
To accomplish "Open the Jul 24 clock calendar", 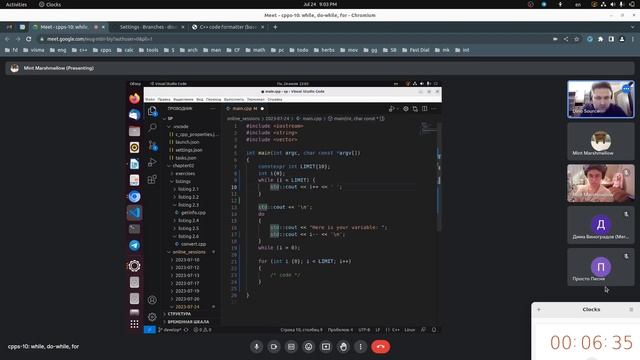I will tap(320, 4).
